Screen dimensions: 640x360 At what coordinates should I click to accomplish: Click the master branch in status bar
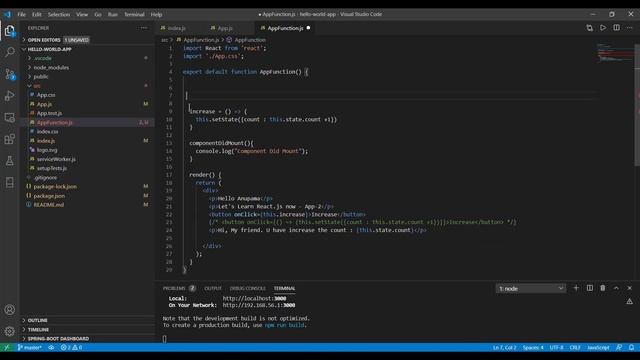(x=29, y=347)
